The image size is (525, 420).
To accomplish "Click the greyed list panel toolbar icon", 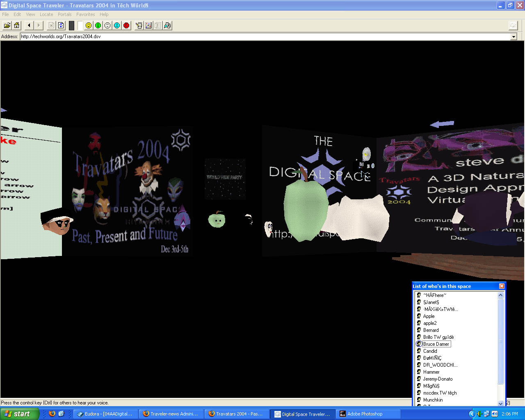I will click(158, 25).
